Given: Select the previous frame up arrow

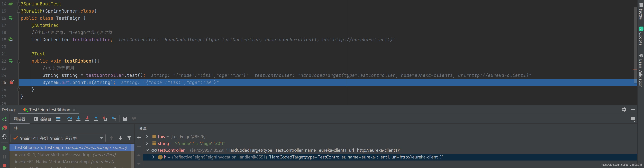Looking at the screenshot, I should coord(112,138).
